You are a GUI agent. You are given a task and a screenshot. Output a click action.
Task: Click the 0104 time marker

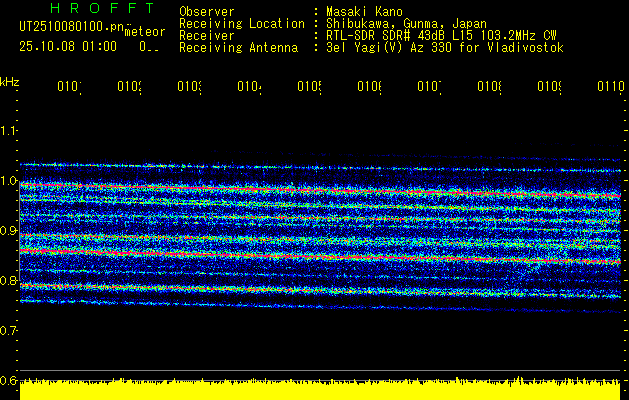point(250,86)
